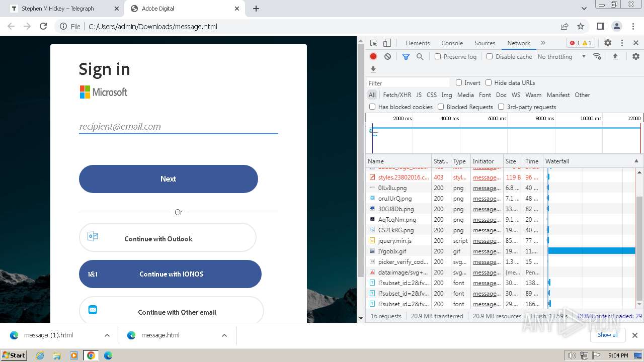The width and height of the screenshot is (644, 362).
Task: Enable Preserve log checkbox
Action: [438, 57]
